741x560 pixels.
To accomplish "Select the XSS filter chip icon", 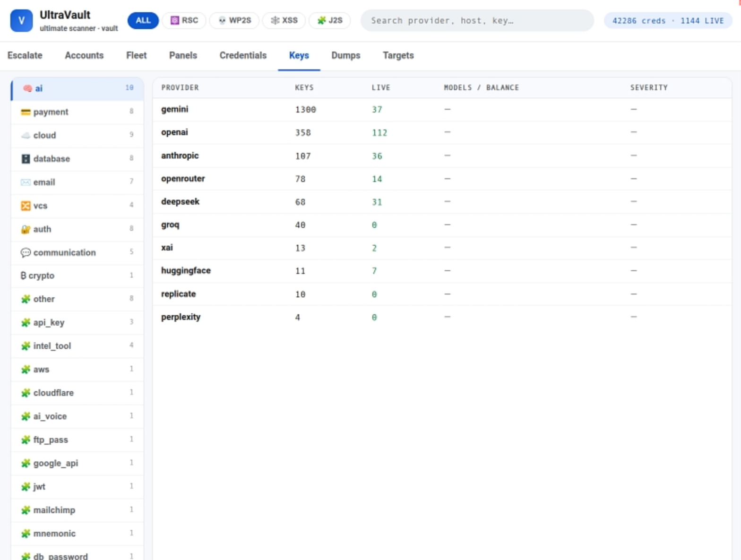I will tap(275, 20).
